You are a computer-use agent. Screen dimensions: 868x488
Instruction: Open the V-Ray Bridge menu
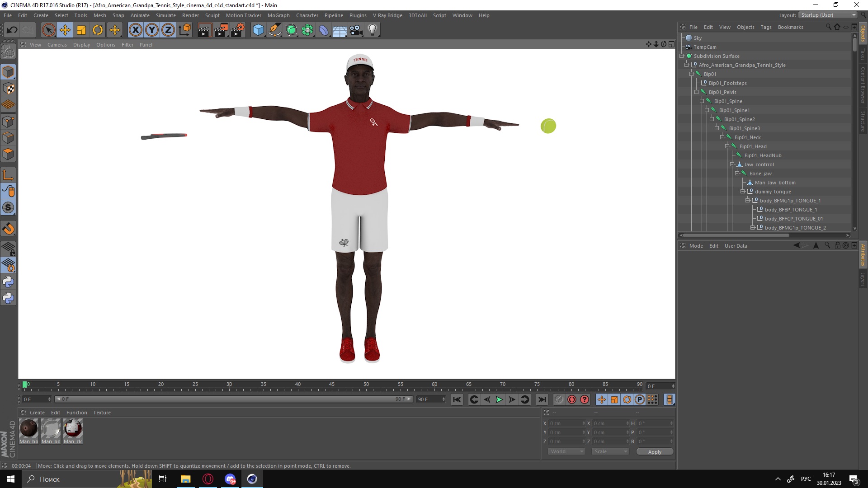(387, 15)
